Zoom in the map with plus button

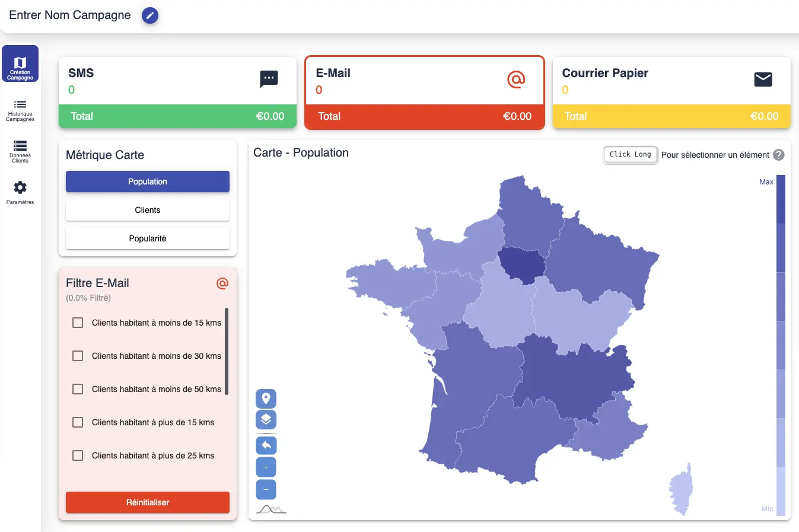point(266,467)
